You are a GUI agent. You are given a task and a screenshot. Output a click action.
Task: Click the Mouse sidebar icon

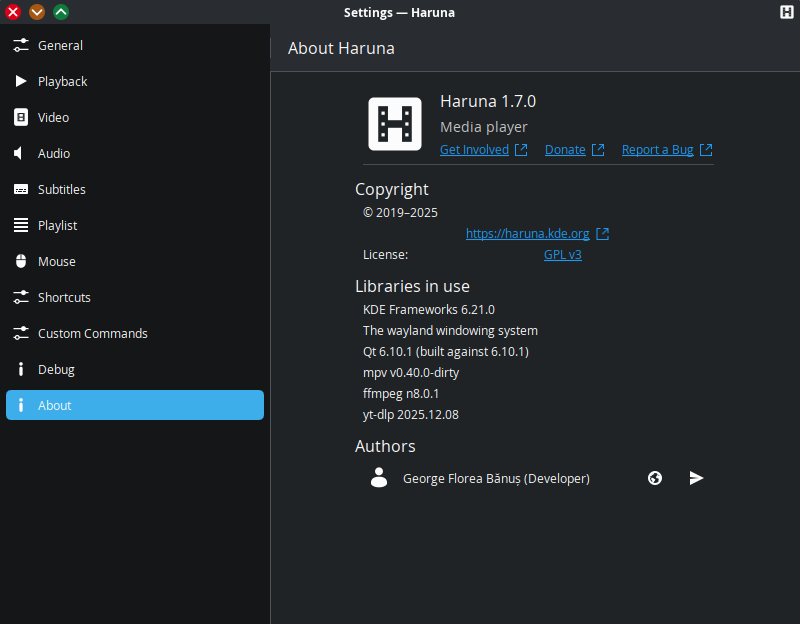(x=20, y=261)
